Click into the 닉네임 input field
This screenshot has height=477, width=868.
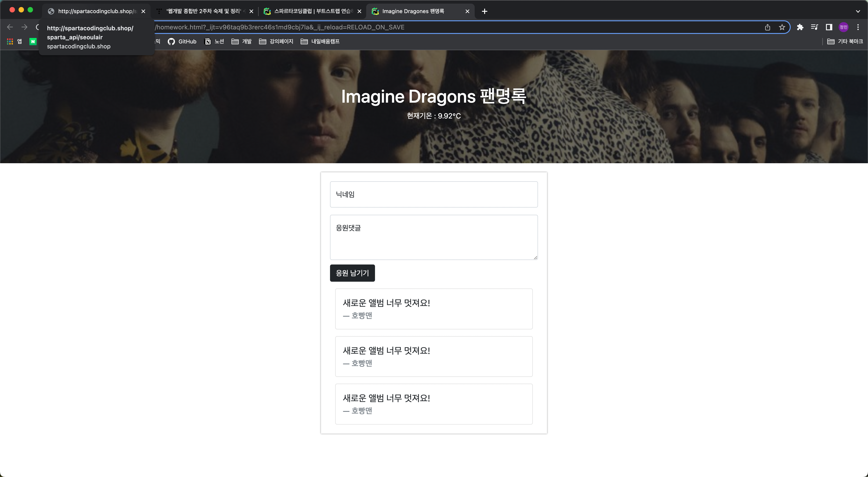click(434, 194)
